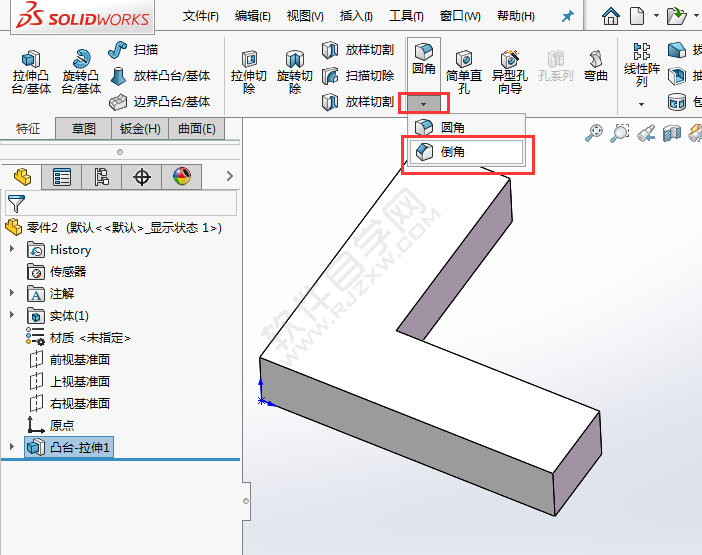Open the 工具(T) menu
The image size is (702, 555).
(406, 16)
